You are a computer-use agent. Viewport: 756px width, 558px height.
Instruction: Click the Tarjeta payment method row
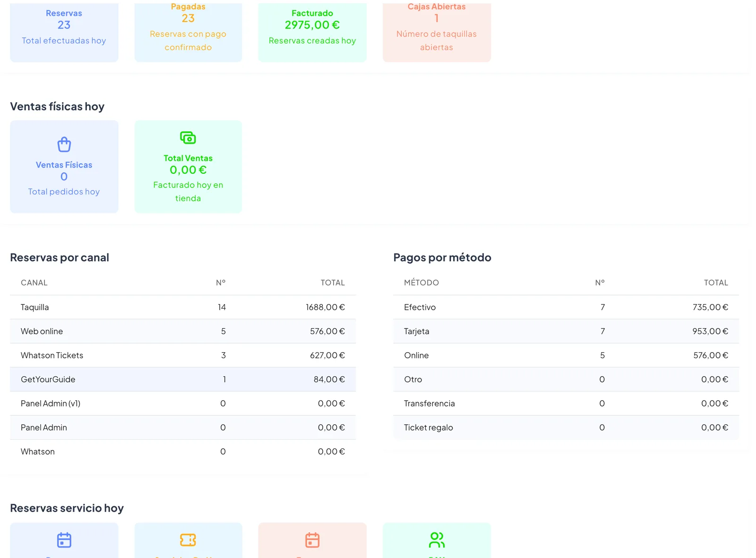pyautogui.click(x=566, y=331)
